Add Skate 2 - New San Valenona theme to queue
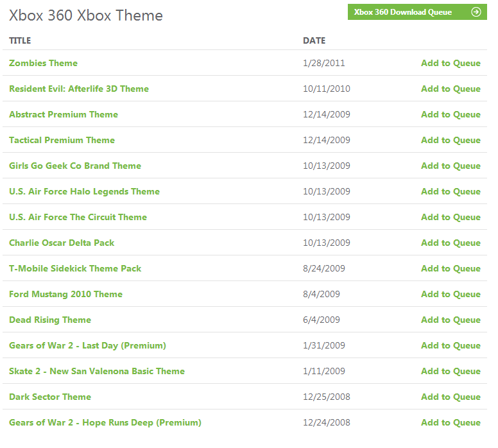Image resolution: width=498 pixels, height=448 pixels. pos(451,372)
